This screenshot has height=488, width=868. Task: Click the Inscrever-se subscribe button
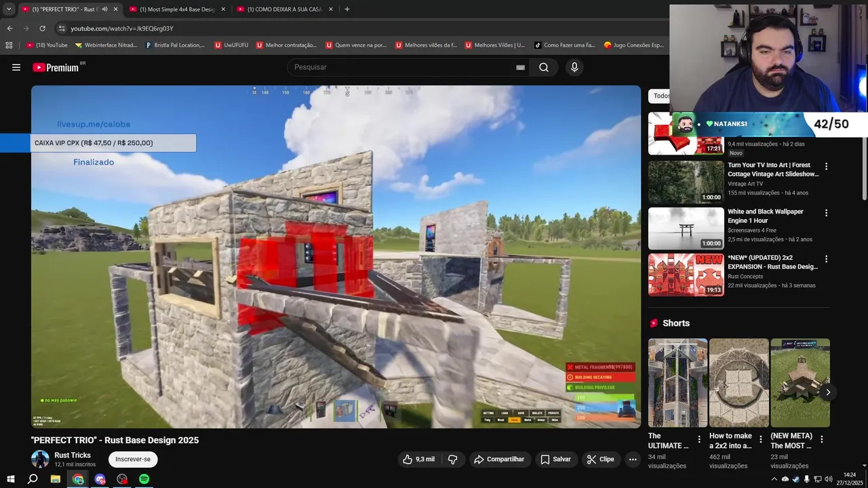[x=133, y=460]
